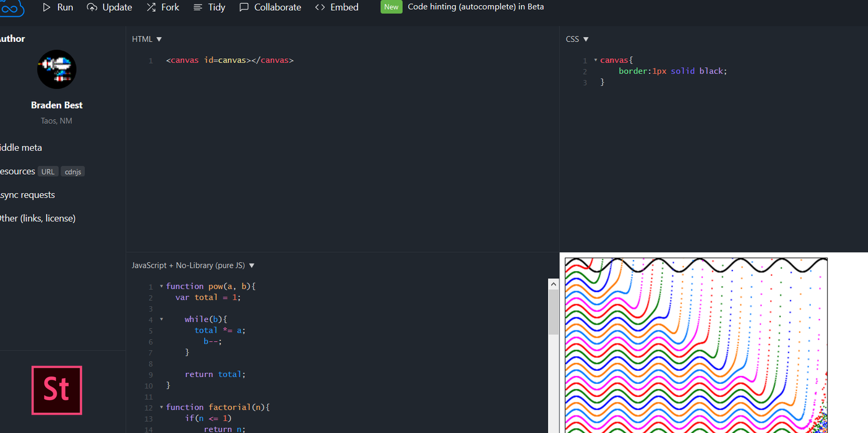The width and height of the screenshot is (868, 433).
Task: Open JavaScript + No-Library settings dropdown
Action: tap(193, 265)
